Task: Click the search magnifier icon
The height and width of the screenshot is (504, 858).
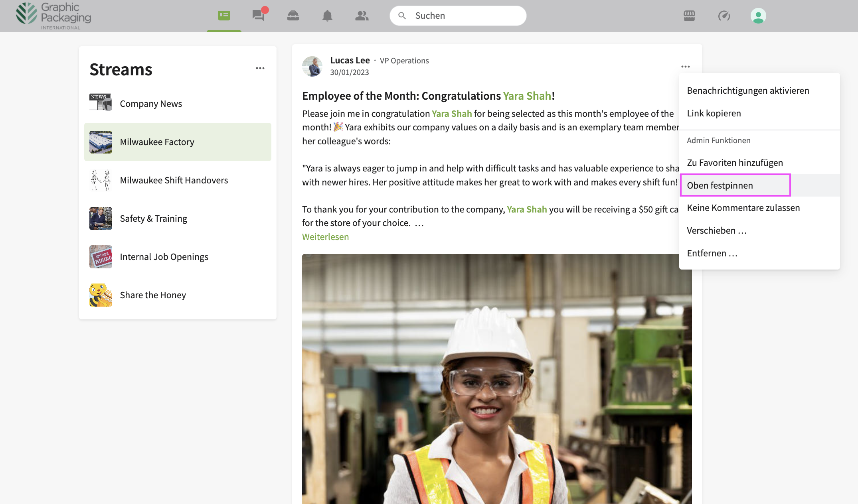Action: [x=402, y=16]
